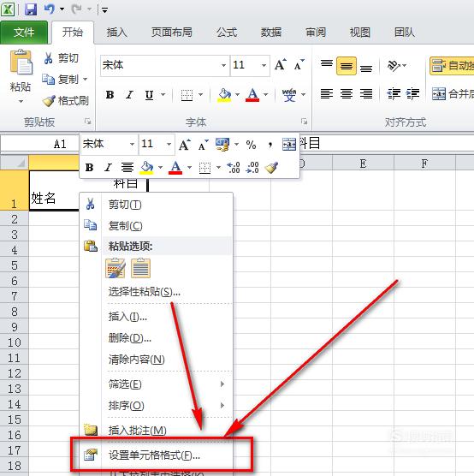Click the Cut button in ribbon clipboard group
Image resolution: width=474 pixels, height=476 pixels.
(x=62, y=57)
